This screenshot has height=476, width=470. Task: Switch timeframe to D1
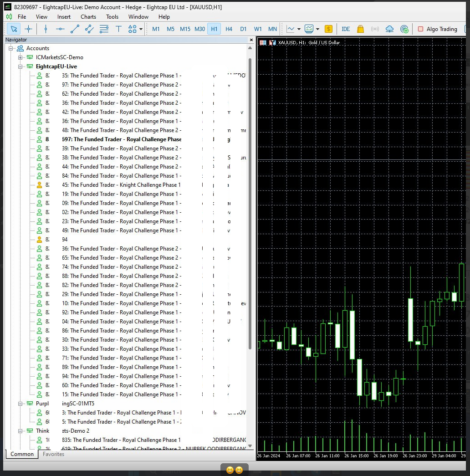[243, 29]
